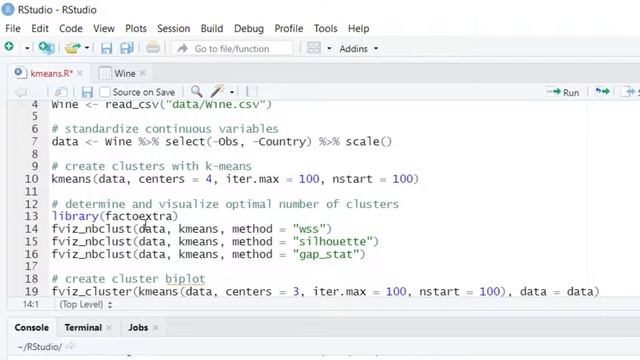
Task: Click the 14:1 cursor position indicator
Action: point(31,304)
